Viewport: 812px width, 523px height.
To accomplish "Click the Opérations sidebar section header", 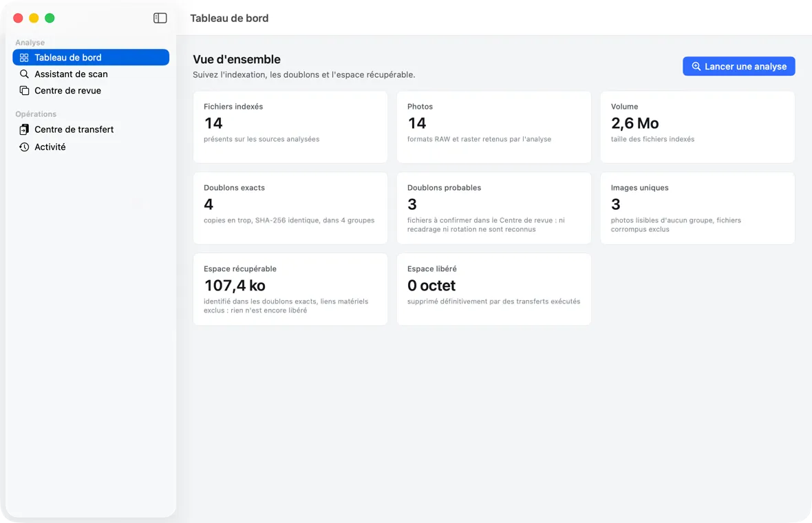I will [x=36, y=114].
